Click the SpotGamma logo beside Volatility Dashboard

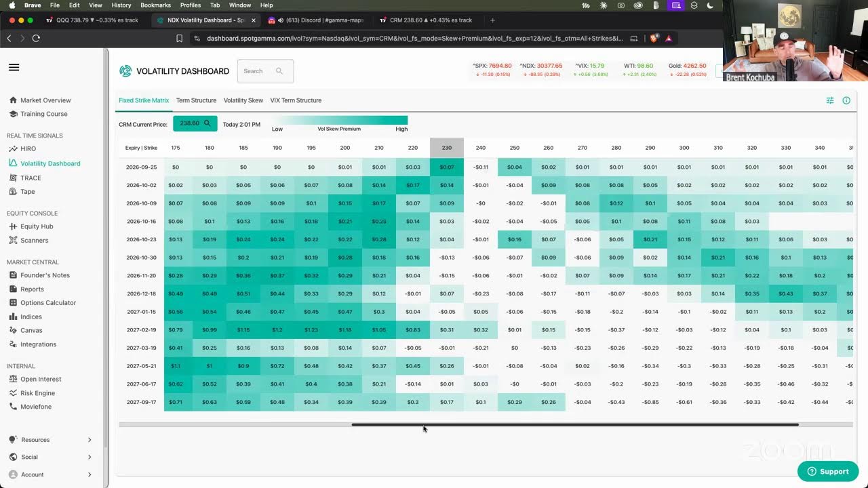point(125,71)
